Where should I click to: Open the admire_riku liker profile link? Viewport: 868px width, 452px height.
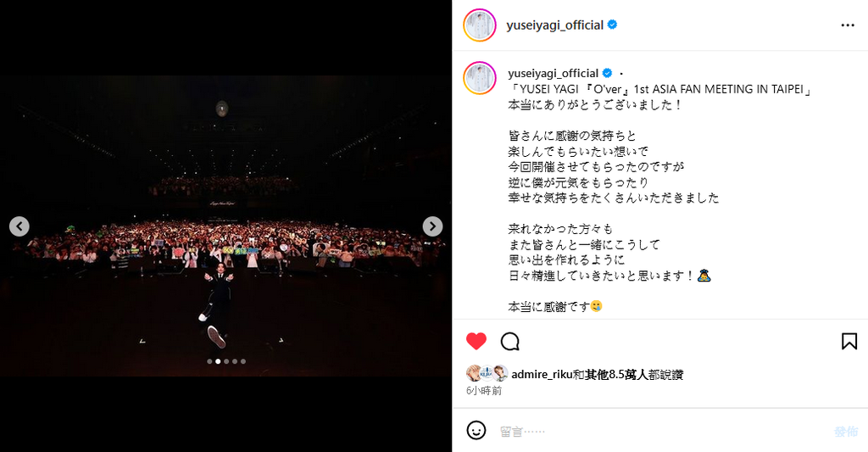(x=542, y=375)
